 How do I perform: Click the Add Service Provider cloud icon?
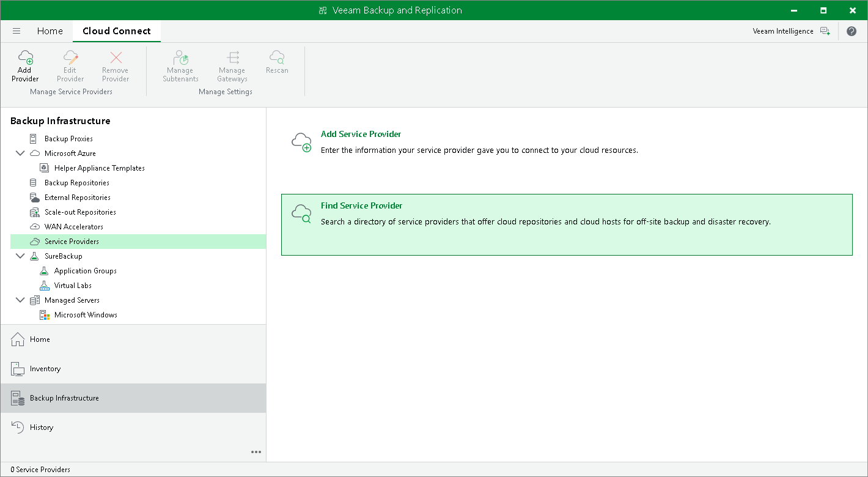point(301,142)
